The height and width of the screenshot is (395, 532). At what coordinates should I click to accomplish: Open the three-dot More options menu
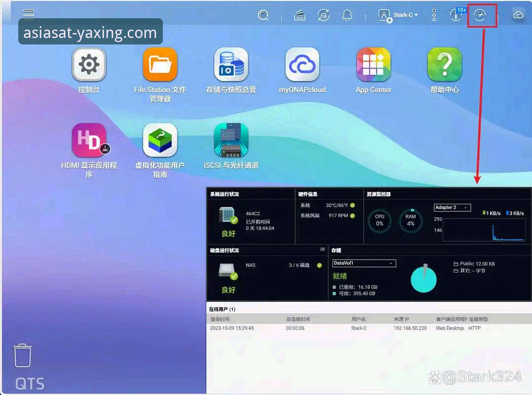(434, 15)
